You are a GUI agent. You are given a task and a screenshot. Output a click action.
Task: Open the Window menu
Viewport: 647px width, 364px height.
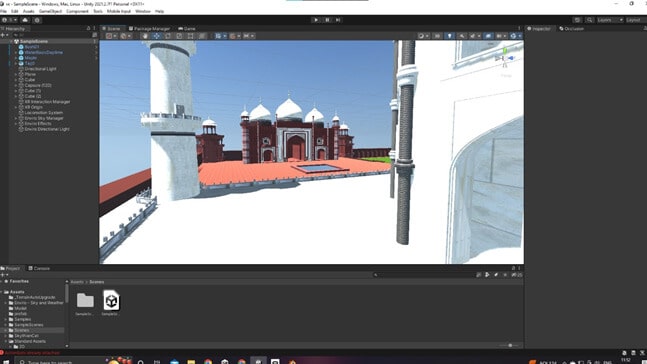tap(143, 11)
